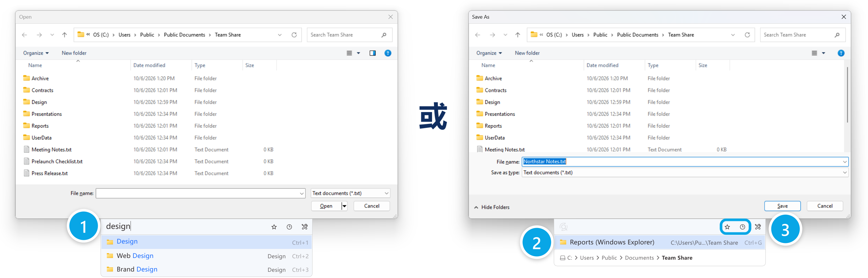Select the Reports (Windows Explorer) suggestion
Image resolution: width=868 pixels, height=278 pixels.
point(659,242)
